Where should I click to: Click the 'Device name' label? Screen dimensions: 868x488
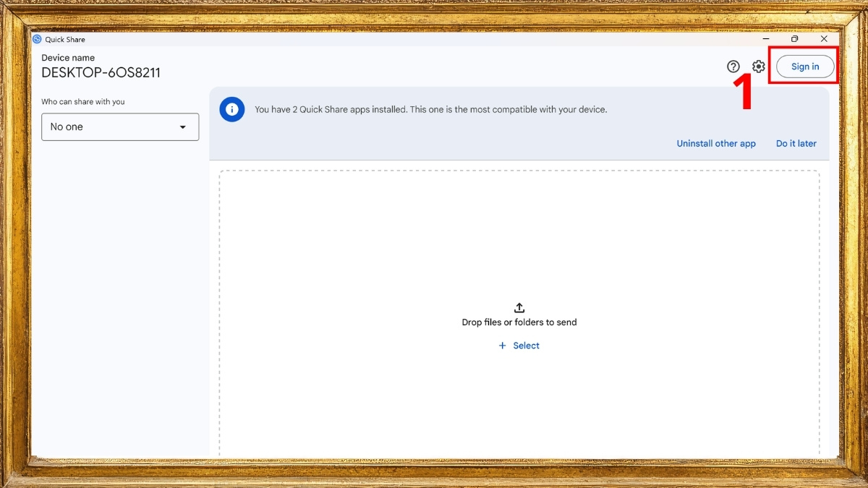click(x=68, y=58)
